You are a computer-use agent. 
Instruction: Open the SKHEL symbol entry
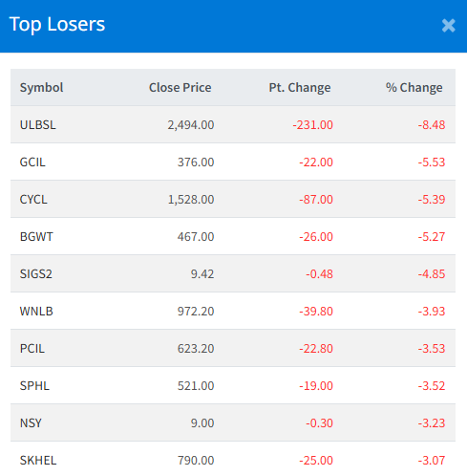(x=38, y=461)
